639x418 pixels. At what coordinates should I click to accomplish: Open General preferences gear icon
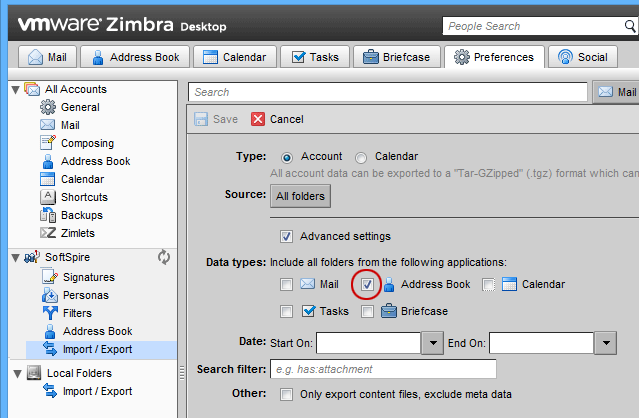coord(48,107)
